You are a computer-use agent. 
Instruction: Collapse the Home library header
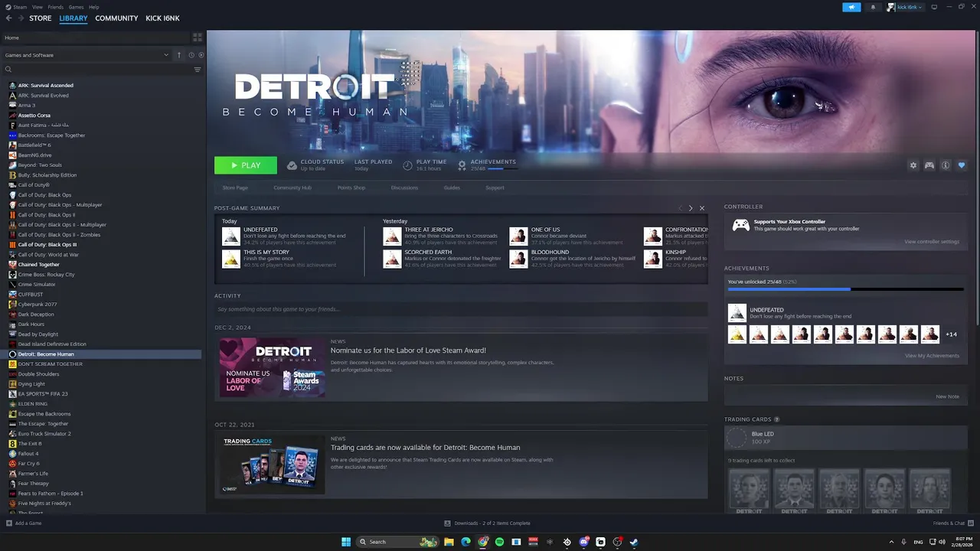pyautogui.click(x=96, y=37)
